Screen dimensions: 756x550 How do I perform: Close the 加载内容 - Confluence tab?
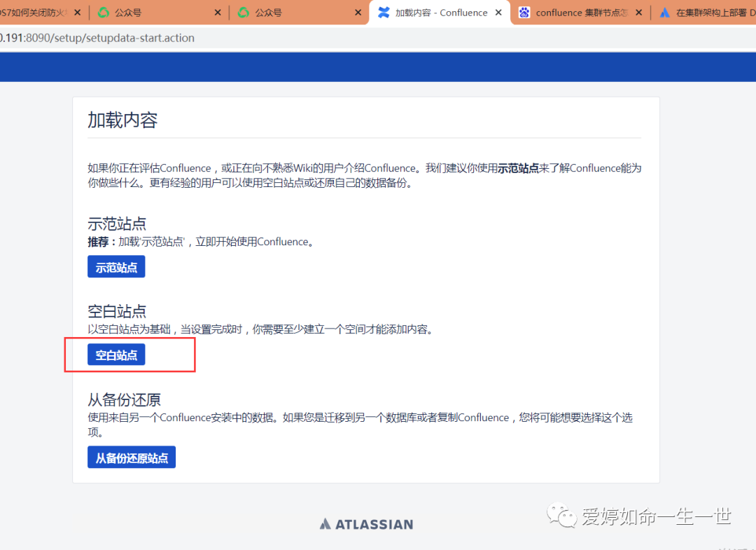point(498,13)
